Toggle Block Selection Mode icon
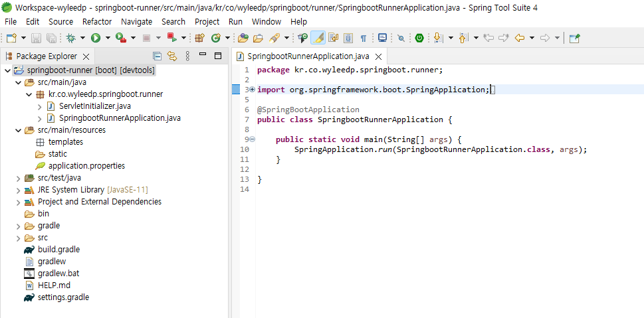Screen dimensions: 644x318 pyautogui.click(x=348, y=38)
